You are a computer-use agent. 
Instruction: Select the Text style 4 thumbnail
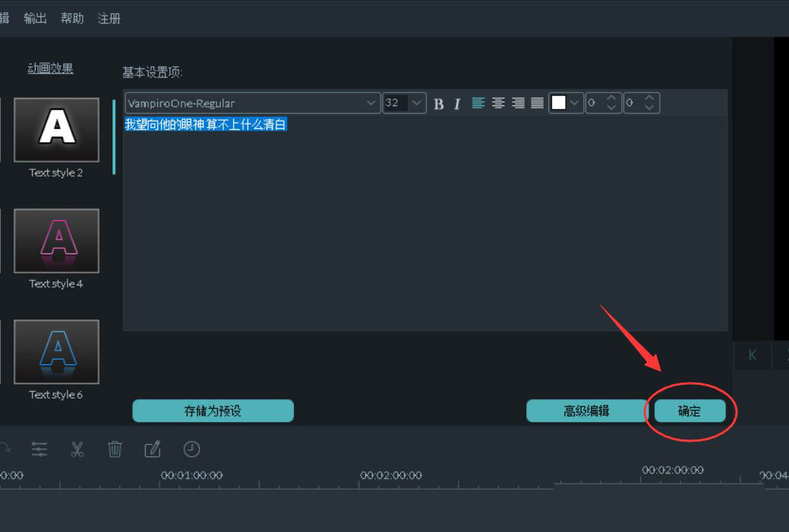coord(56,241)
